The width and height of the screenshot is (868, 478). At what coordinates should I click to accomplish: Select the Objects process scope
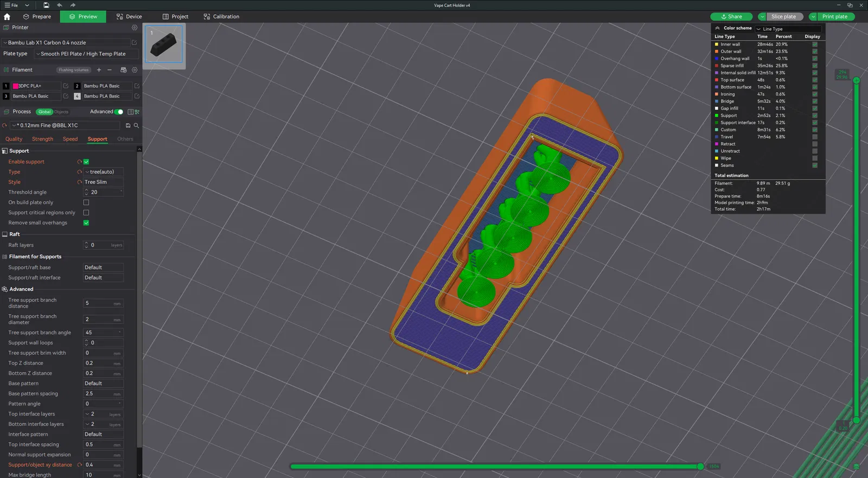[x=61, y=112]
